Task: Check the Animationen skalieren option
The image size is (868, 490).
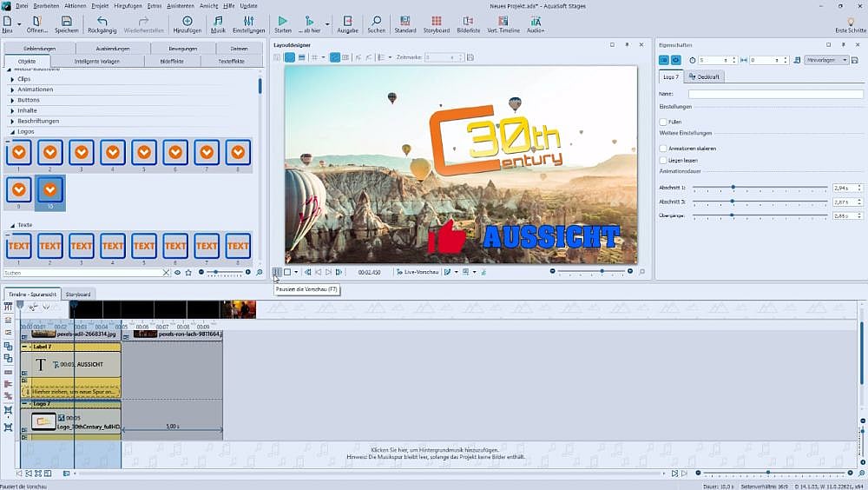Action: (664, 149)
